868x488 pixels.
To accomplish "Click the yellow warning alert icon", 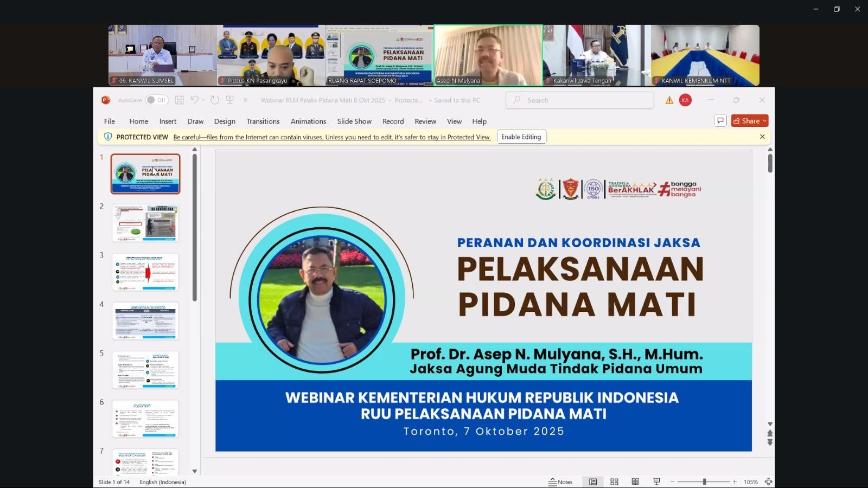I will coord(669,100).
